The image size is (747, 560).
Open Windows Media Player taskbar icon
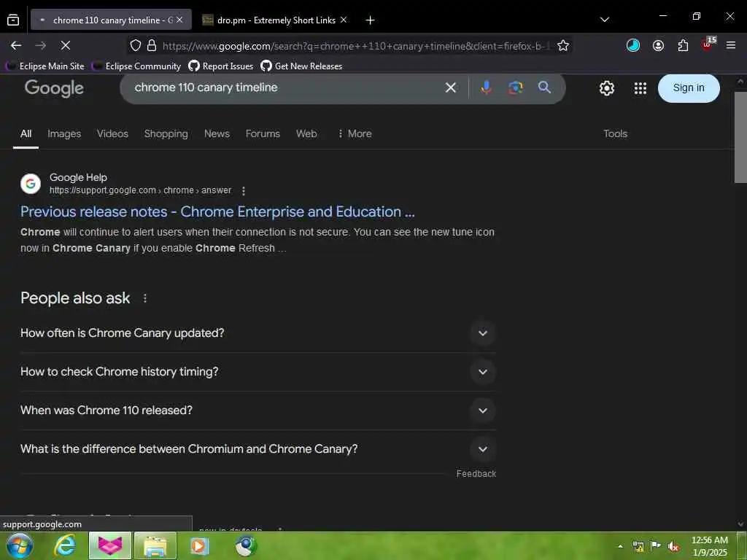[200, 545]
